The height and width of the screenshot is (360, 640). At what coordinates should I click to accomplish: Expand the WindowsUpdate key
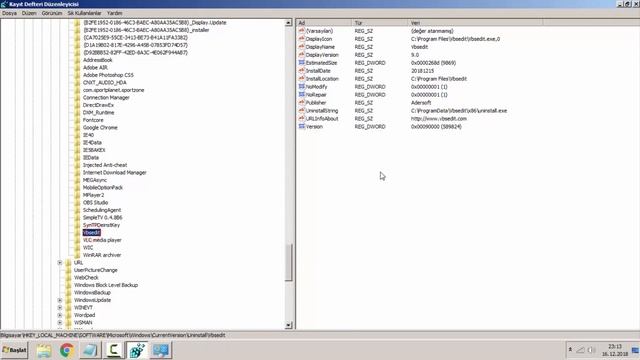[60, 300]
